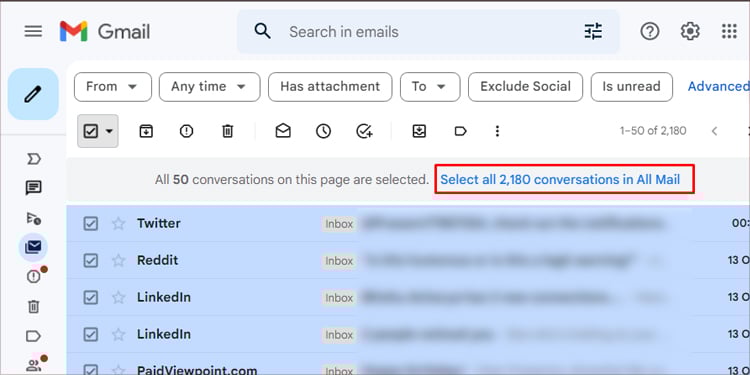Click the Search in emails field
Screen dimensions: 750x375
428,32
